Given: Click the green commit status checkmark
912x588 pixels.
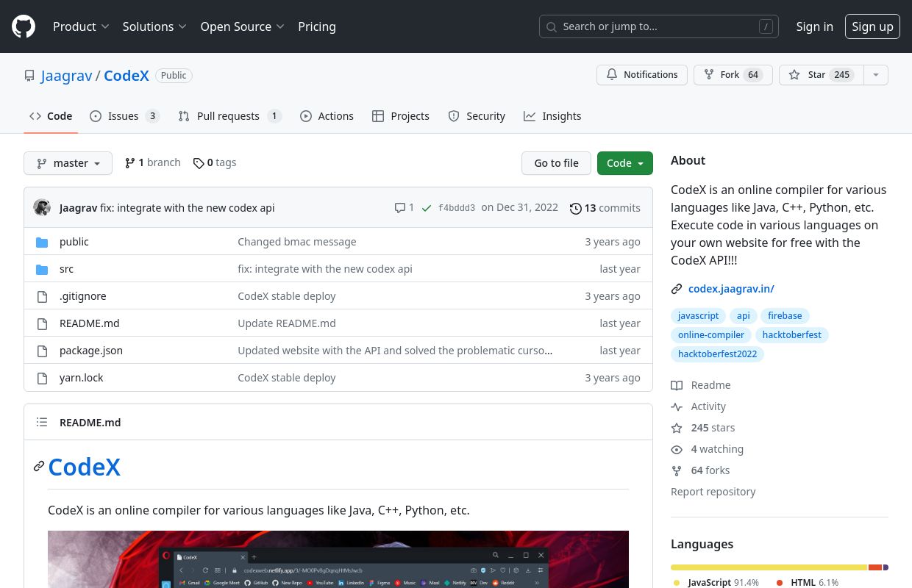Looking at the screenshot, I should point(427,208).
